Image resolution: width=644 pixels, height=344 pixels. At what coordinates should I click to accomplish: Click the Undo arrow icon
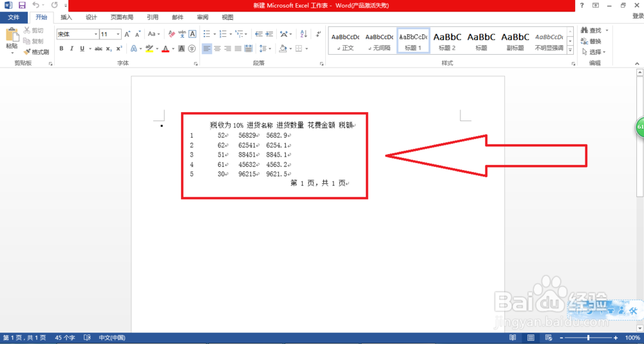tap(35, 5)
